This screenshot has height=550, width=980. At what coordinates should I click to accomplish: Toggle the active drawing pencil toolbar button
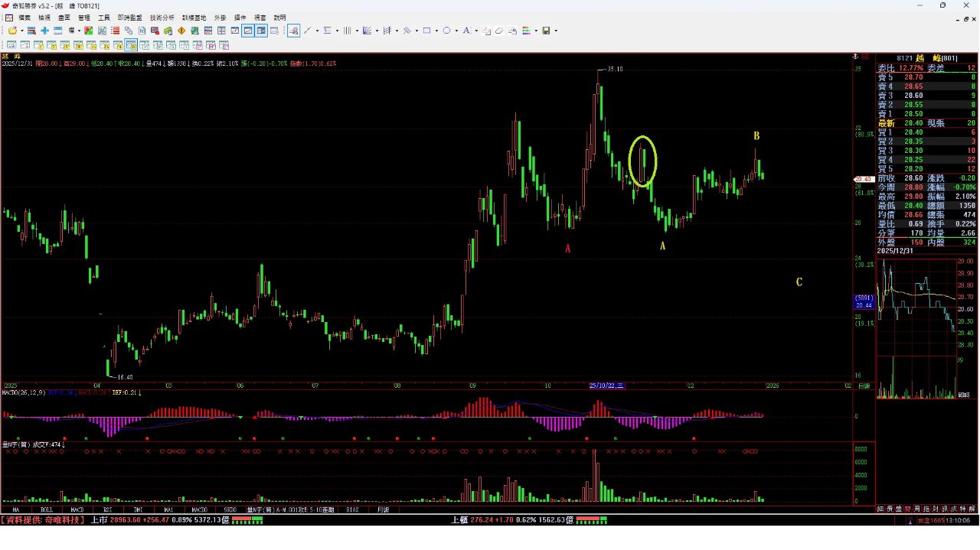pyautogui.click(x=293, y=31)
